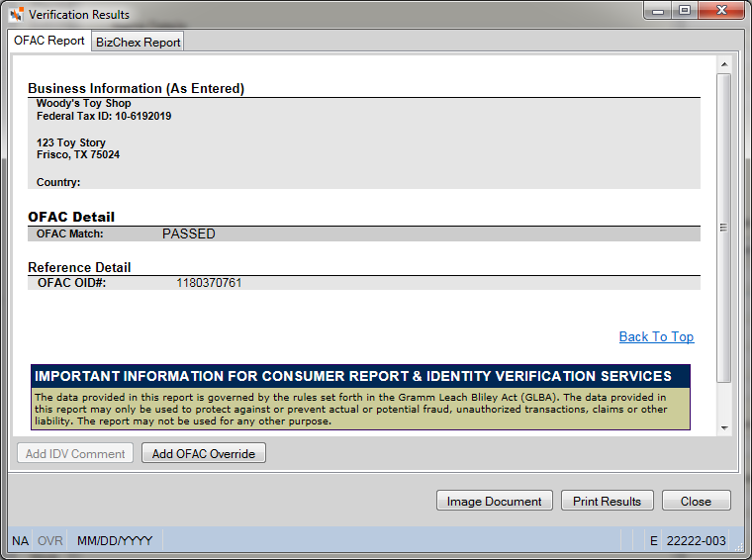Minimize the Verification Results window
This screenshot has height=560, width=752.
658,11
